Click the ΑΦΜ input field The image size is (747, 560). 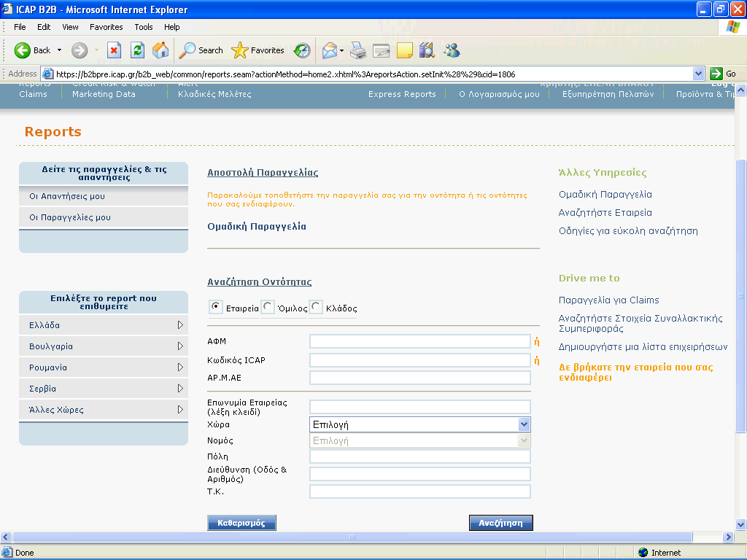pyautogui.click(x=419, y=341)
